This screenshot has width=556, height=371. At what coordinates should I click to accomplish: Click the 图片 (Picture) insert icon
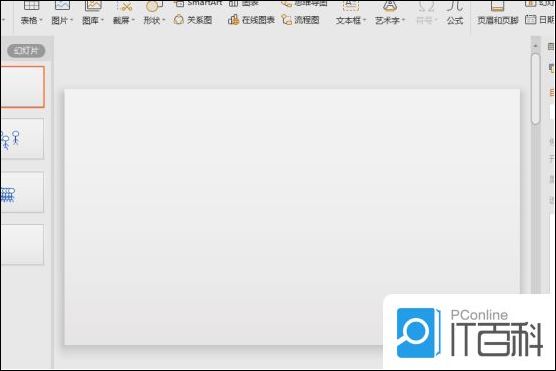click(62, 5)
